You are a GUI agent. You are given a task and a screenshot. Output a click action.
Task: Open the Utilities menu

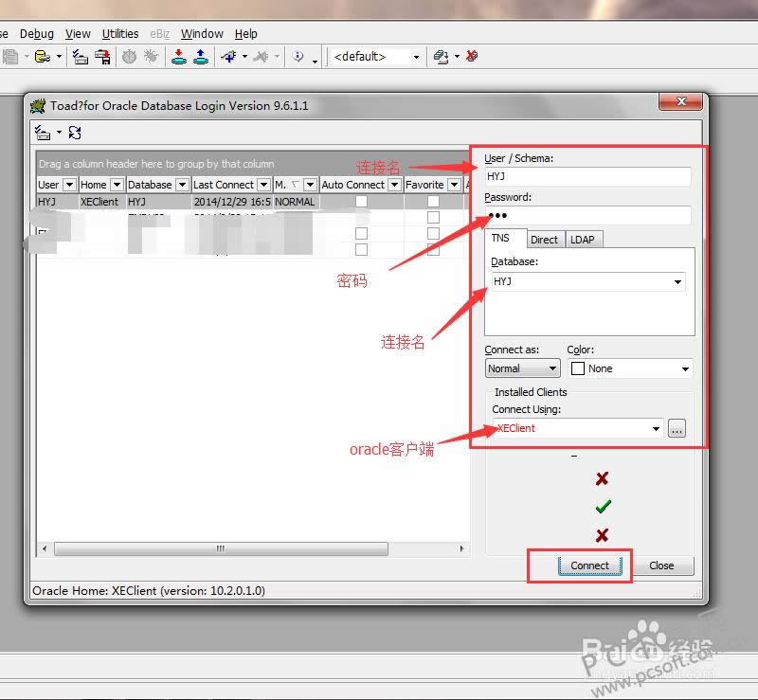(120, 33)
